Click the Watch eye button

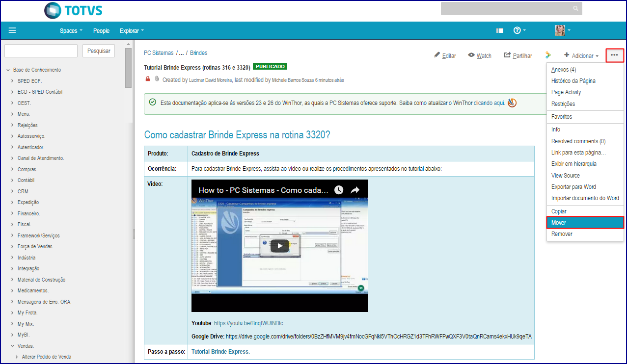point(480,55)
